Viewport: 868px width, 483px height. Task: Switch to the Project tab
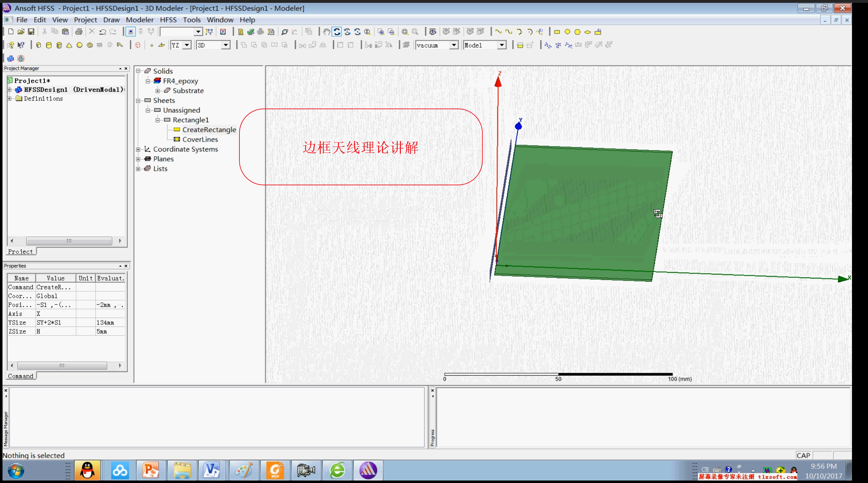tap(21, 252)
